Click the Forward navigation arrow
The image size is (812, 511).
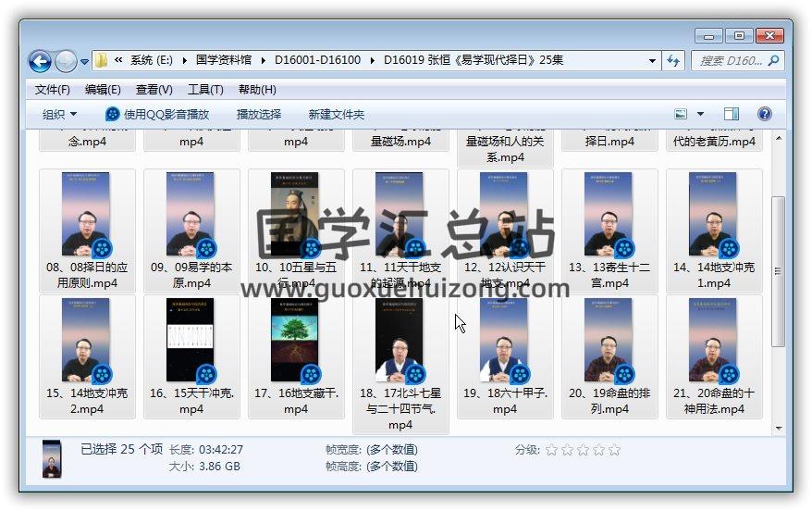(x=66, y=62)
